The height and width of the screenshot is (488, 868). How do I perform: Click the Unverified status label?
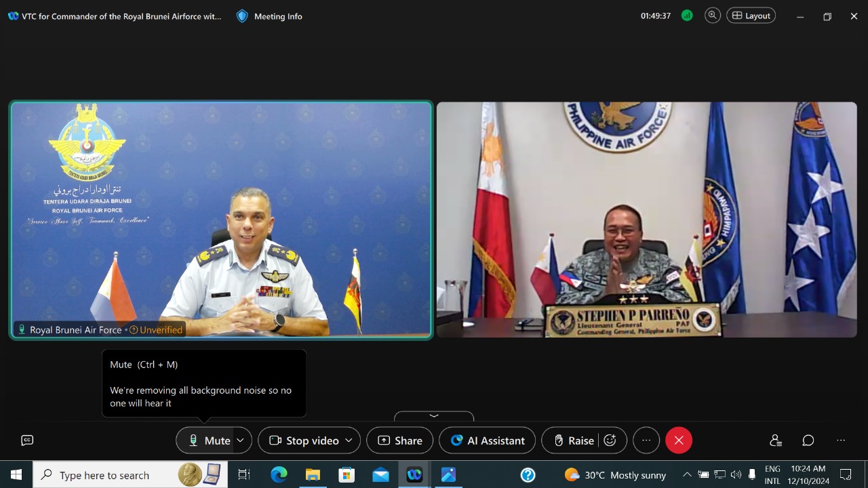156,330
